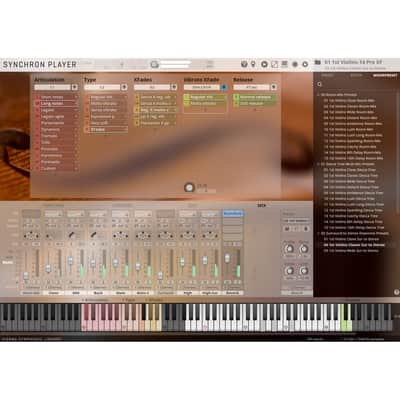
Task: Select the Legato agile articulation
Action: coord(56,117)
